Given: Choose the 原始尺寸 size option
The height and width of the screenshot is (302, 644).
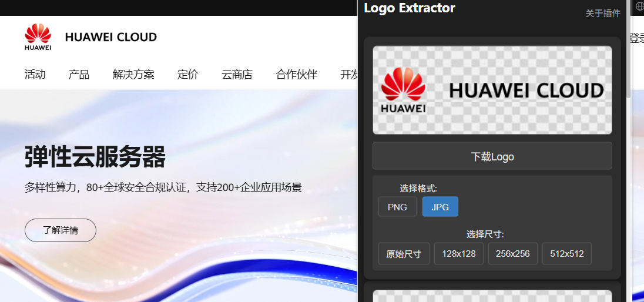Looking at the screenshot, I should pyautogui.click(x=404, y=254).
